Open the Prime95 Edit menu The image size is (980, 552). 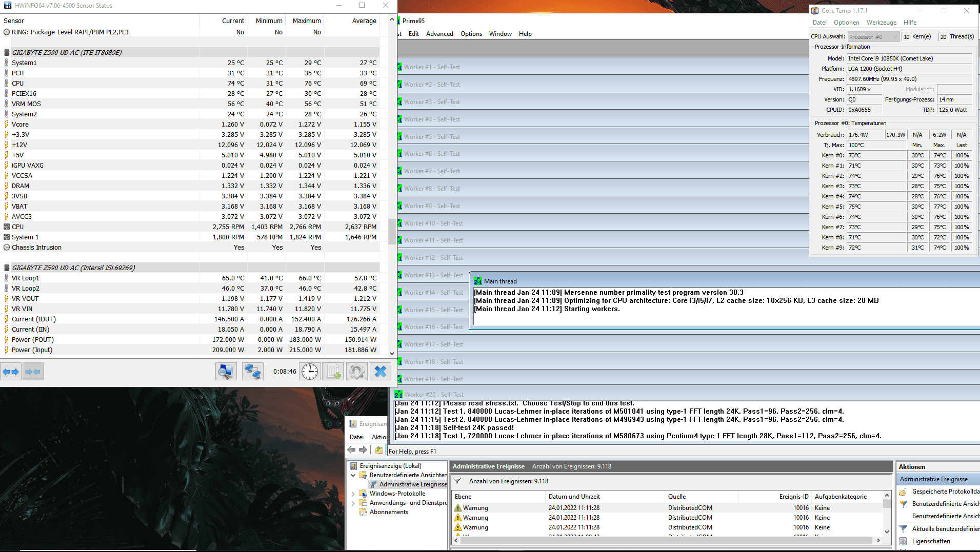click(414, 34)
